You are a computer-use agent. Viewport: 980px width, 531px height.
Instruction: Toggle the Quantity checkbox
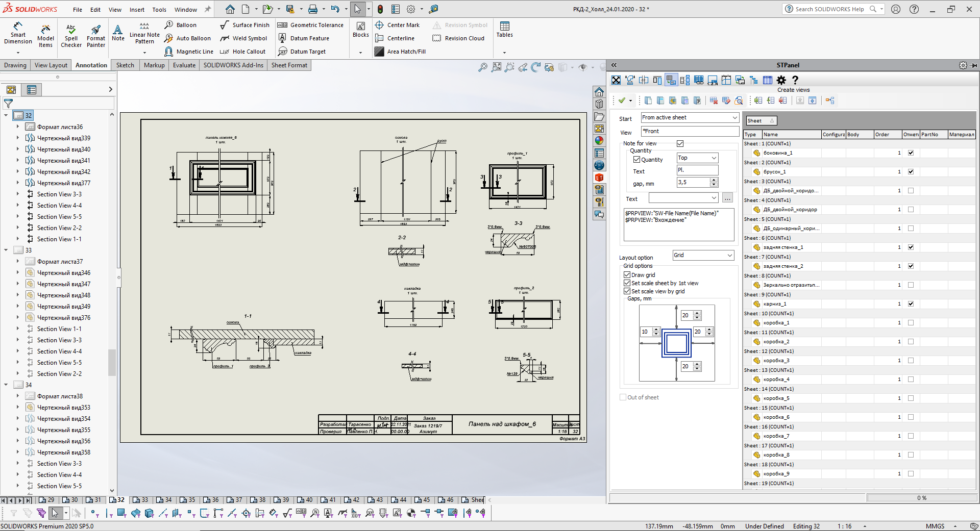pyautogui.click(x=636, y=160)
